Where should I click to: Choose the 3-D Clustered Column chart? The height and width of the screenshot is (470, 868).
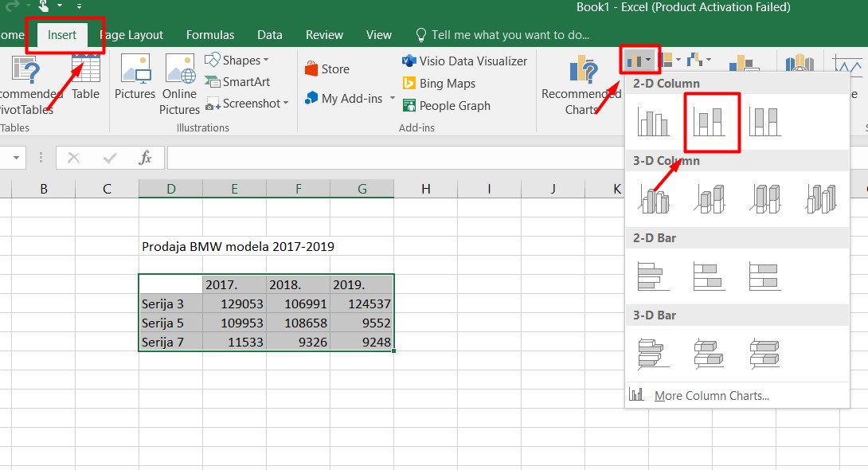[x=654, y=198]
